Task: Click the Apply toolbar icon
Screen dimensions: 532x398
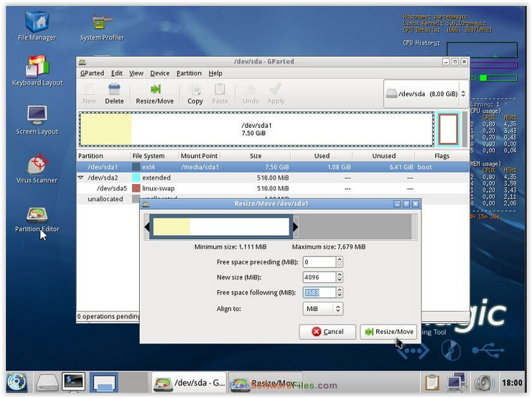Action: 276,94
